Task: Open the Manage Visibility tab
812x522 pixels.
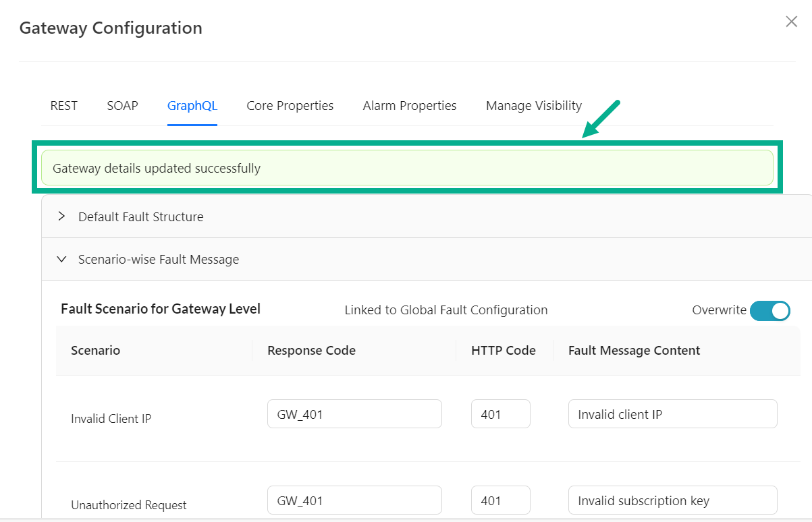Action: click(x=533, y=106)
